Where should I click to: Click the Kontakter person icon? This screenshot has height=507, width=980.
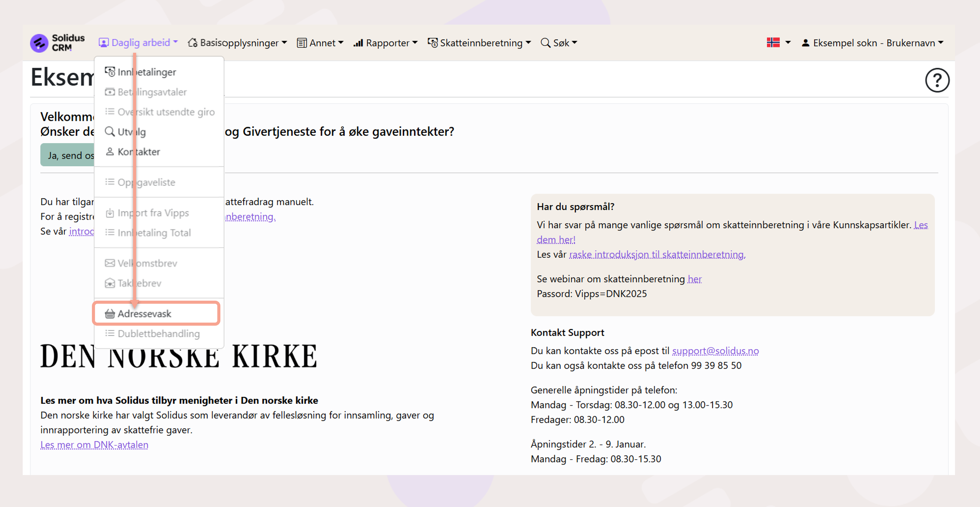110,152
